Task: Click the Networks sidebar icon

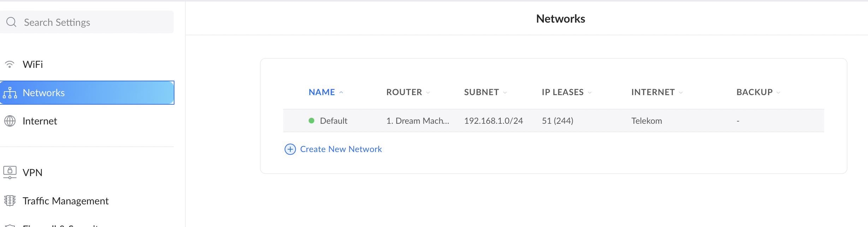Action: pyautogui.click(x=11, y=93)
